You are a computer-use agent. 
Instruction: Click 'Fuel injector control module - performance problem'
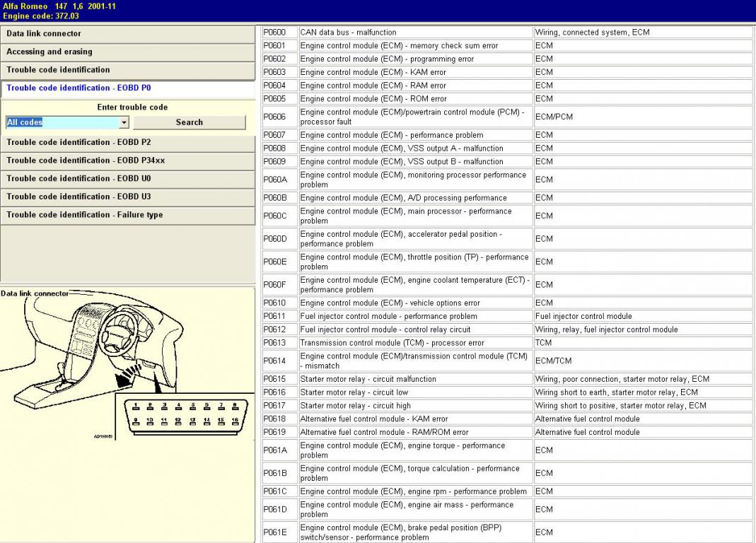tap(415, 316)
